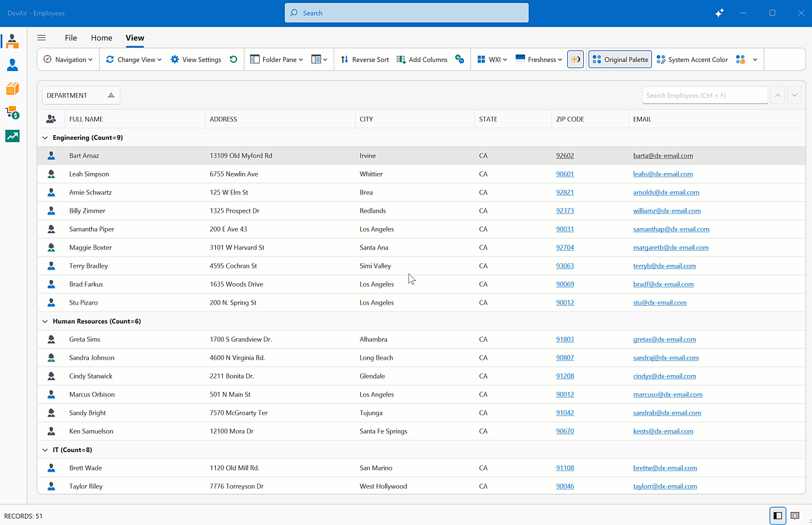Switch to the Home ribbon tab

coord(101,37)
